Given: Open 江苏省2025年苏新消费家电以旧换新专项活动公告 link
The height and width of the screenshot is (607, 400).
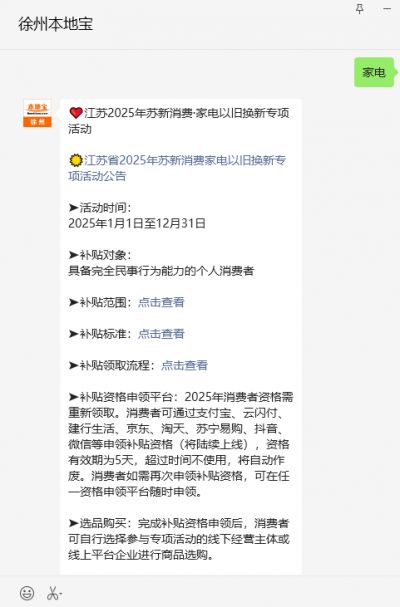Looking at the screenshot, I should [x=177, y=168].
